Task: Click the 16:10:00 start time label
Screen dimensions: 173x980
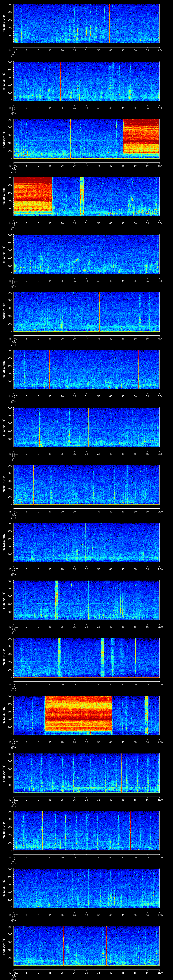Action: pos(14,569)
